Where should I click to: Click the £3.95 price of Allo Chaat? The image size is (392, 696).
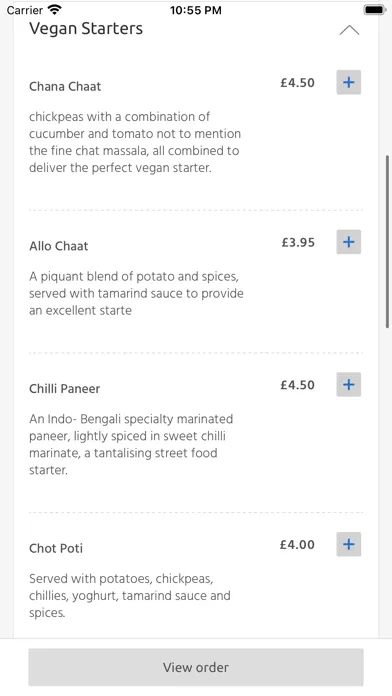[x=298, y=242]
